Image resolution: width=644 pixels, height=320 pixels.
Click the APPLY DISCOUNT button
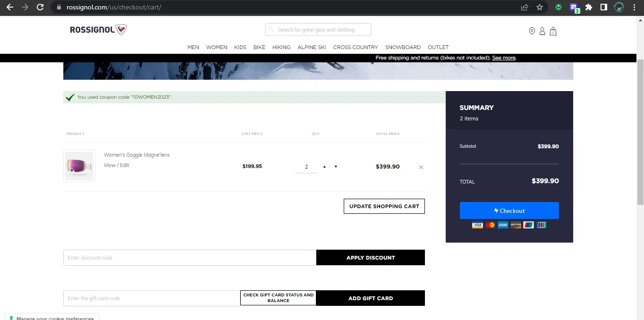pyautogui.click(x=371, y=258)
